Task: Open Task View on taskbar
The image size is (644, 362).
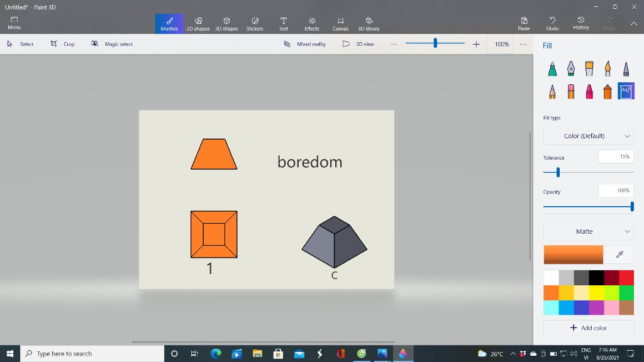Action: point(195,353)
